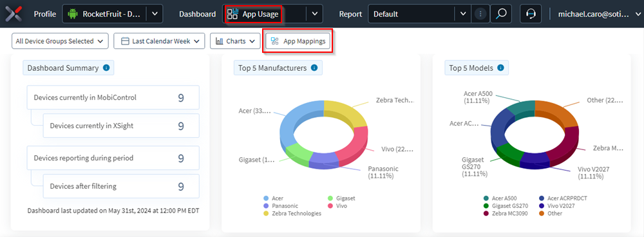Click the calendar icon in date filter
This screenshot has height=237, width=644.
pyautogui.click(x=126, y=41)
